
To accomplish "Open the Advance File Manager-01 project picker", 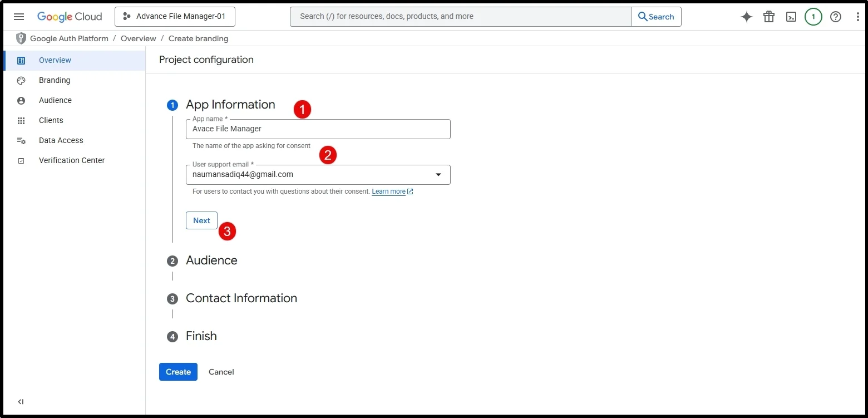I will click(x=175, y=17).
